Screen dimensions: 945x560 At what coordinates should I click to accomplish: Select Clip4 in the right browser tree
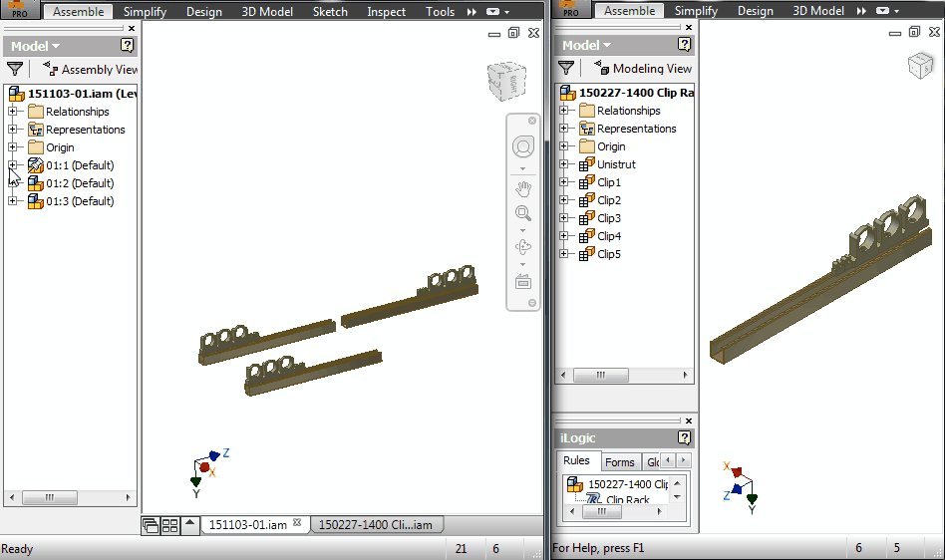tap(609, 236)
